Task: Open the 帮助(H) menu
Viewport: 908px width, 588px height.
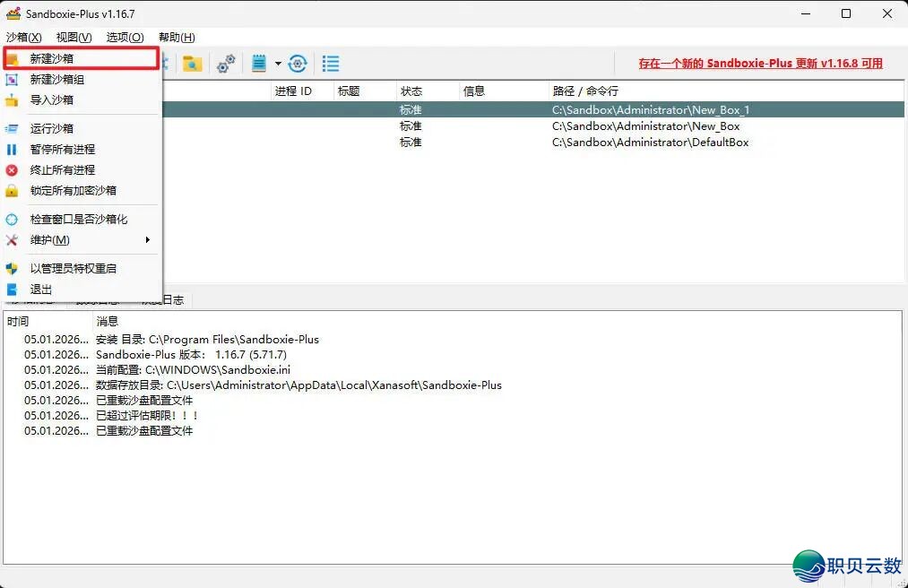Action: (x=177, y=37)
